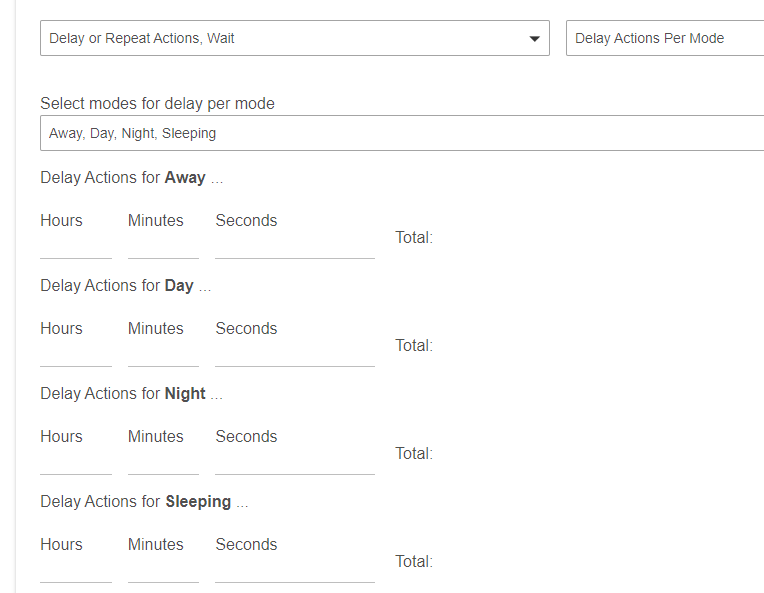Click the Hours field for Away mode
764x593 pixels.
[x=75, y=246]
